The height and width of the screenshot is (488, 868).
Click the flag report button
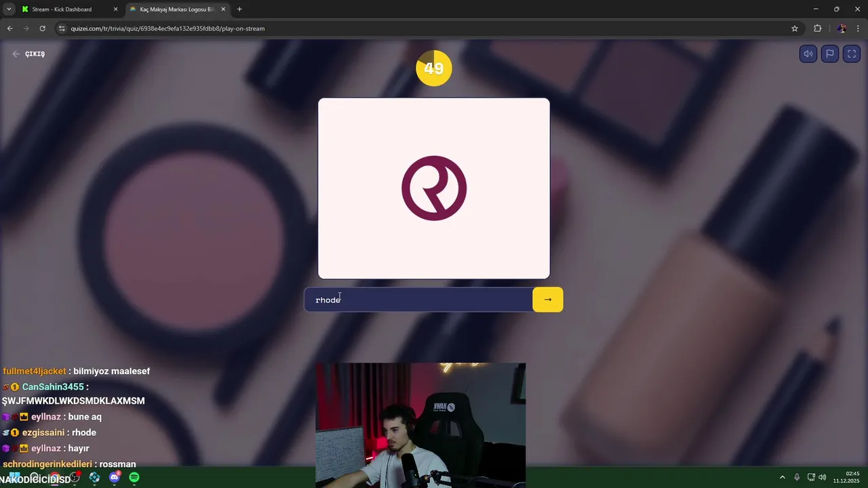click(x=830, y=54)
